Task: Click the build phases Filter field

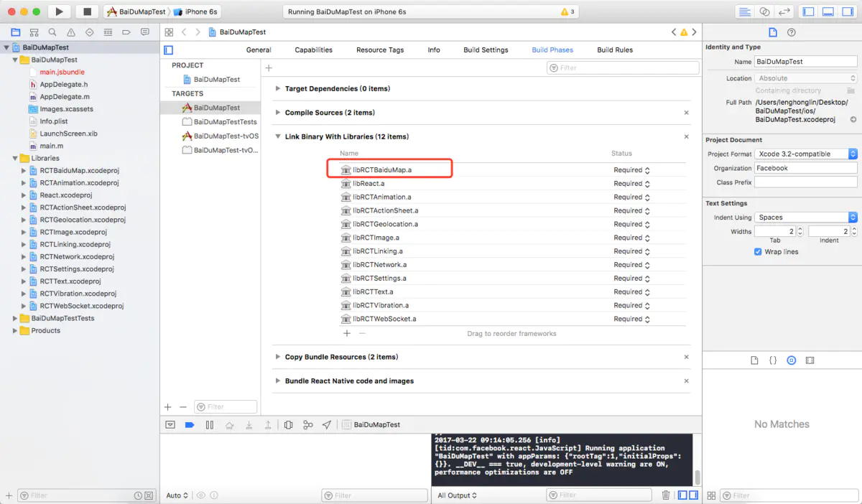Action: 623,68
